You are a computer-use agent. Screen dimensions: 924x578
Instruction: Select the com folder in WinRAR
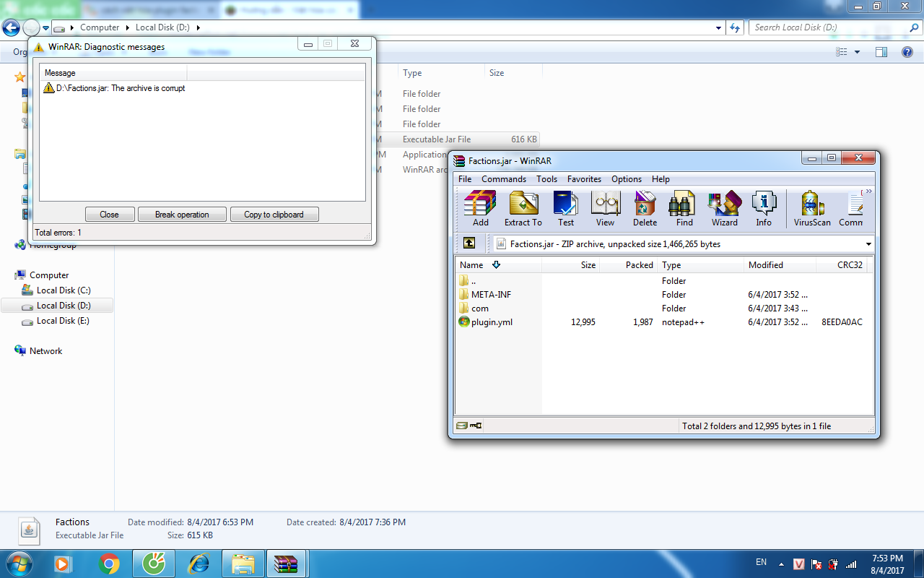pos(480,309)
